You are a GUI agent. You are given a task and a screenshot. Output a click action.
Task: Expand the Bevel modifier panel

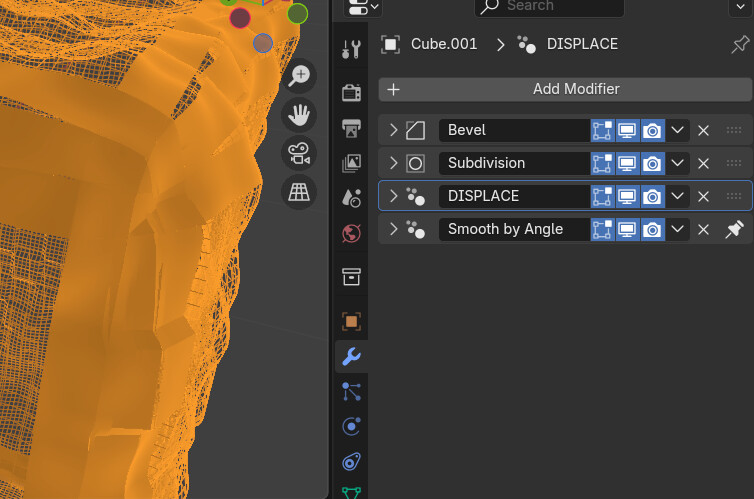[393, 130]
